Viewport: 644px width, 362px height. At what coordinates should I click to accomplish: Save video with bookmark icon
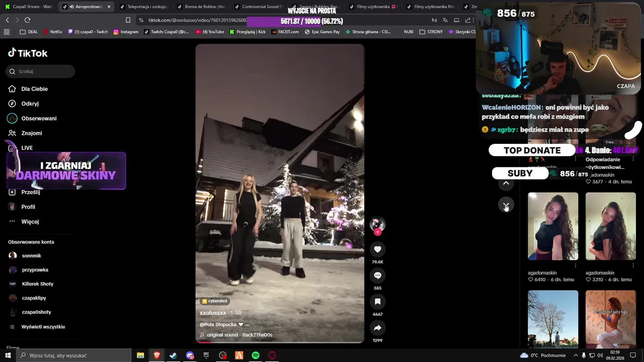(x=377, y=302)
